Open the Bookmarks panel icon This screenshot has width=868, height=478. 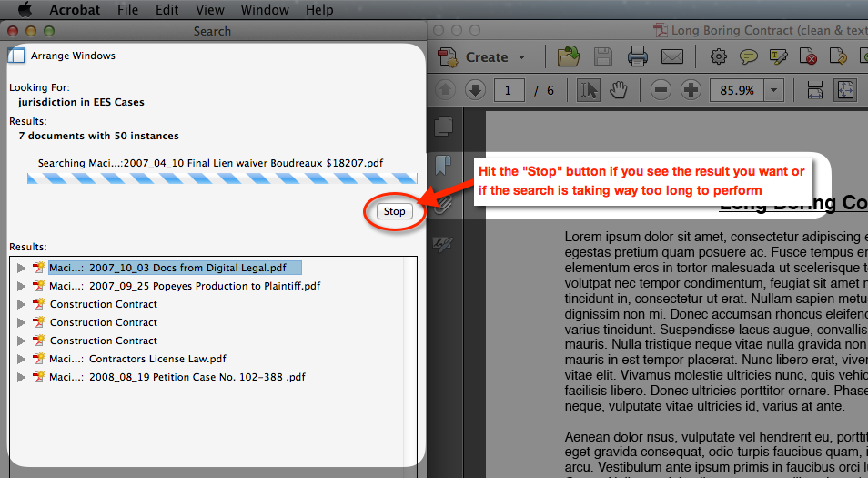[443, 165]
